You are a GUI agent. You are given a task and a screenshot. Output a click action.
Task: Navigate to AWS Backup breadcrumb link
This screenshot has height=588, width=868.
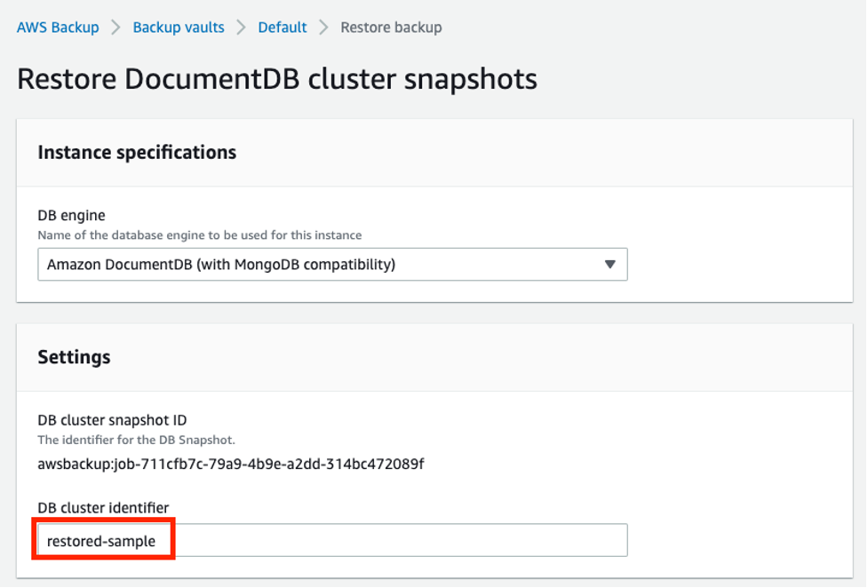pyautogui.click(x=57, y=28)
